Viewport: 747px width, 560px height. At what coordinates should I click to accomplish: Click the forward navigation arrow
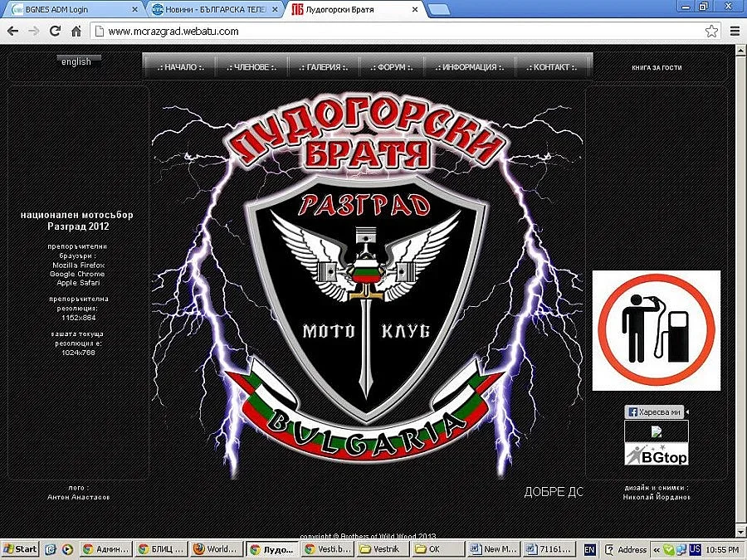33,29
